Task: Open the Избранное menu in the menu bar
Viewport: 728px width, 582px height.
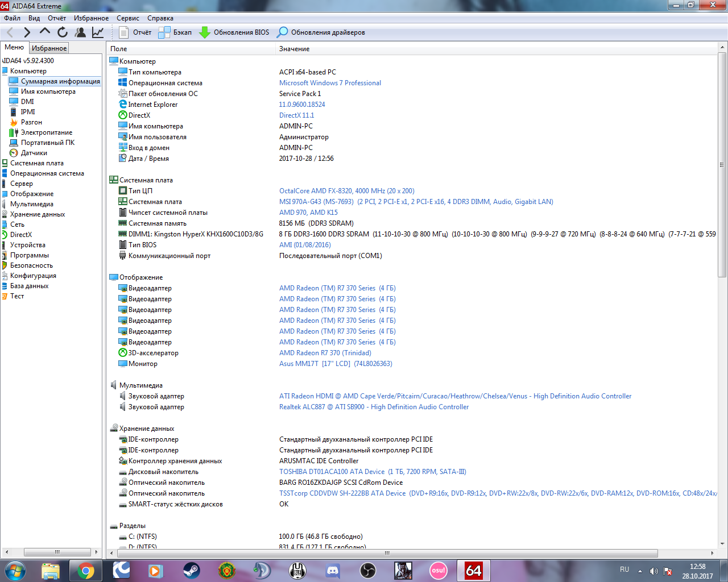Action: [91, 18]
